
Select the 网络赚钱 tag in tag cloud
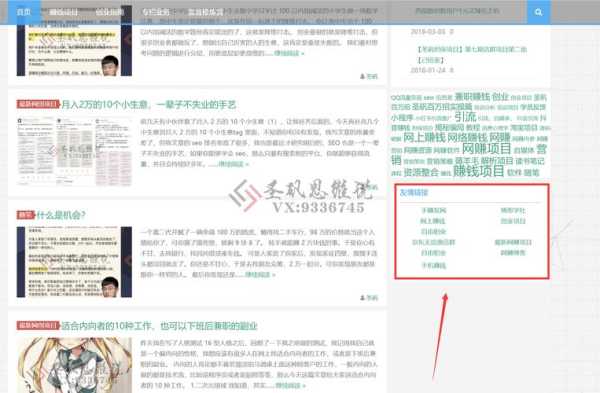tap(467, 137)
